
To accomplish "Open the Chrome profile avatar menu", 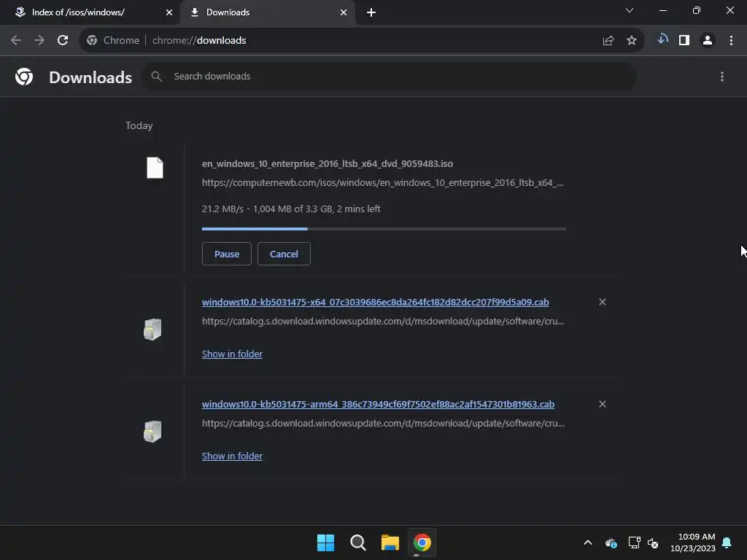I will pos(708,41).
